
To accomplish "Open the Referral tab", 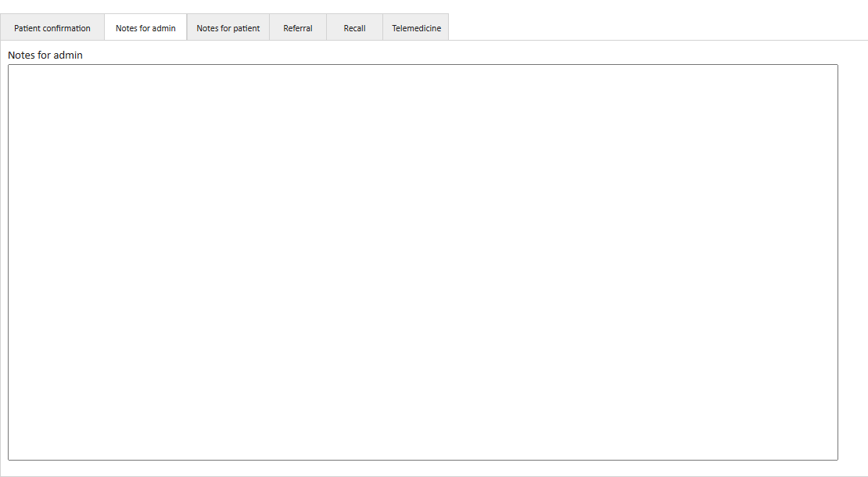I will 297,28.
